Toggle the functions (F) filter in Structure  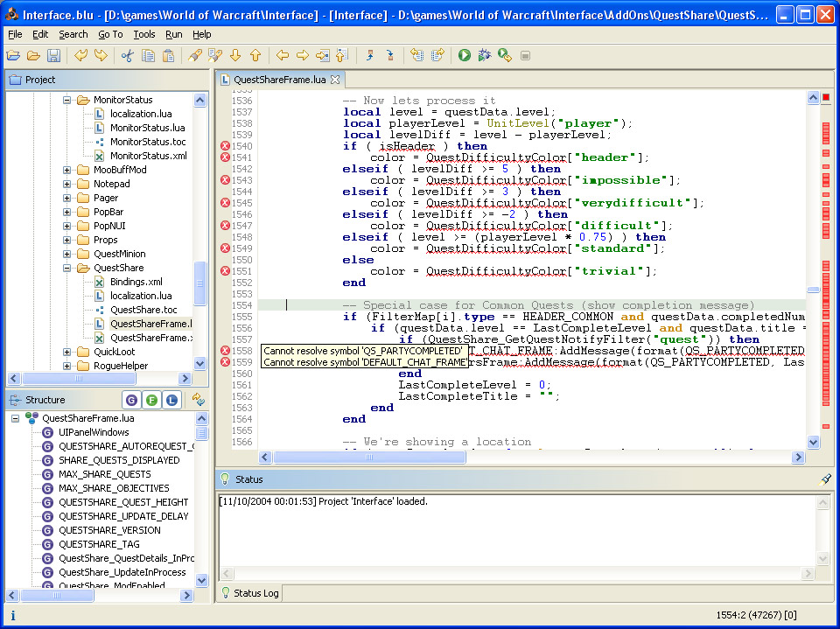[x=151, y=400]
